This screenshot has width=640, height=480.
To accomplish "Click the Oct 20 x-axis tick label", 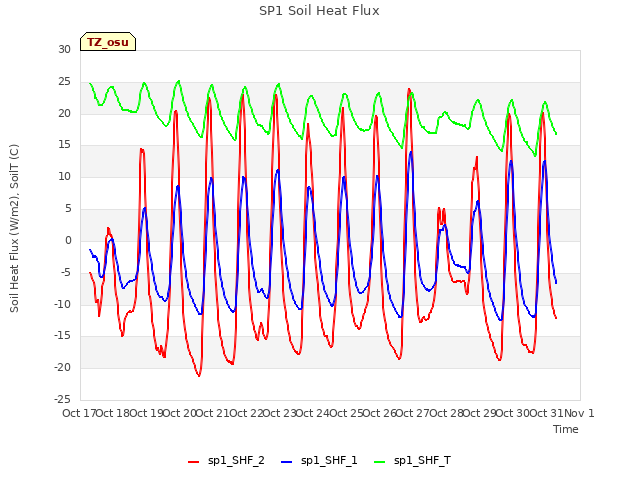I will coord(180,413).
